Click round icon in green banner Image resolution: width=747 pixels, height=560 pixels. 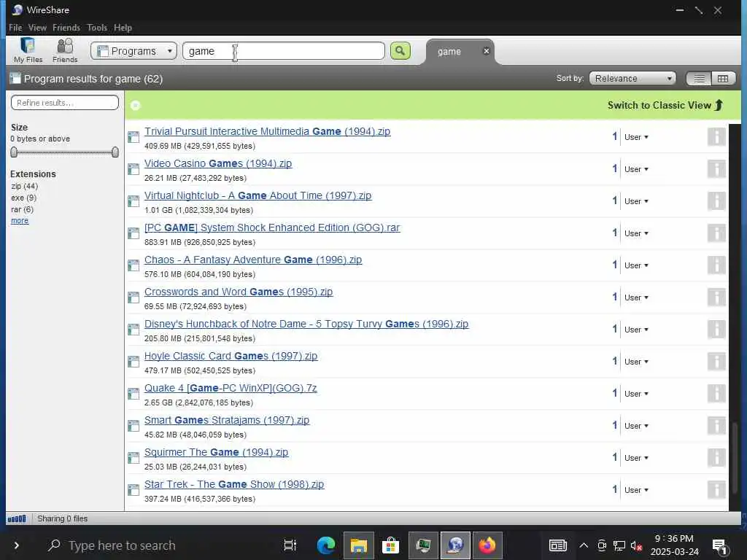[x=135, y=105]
